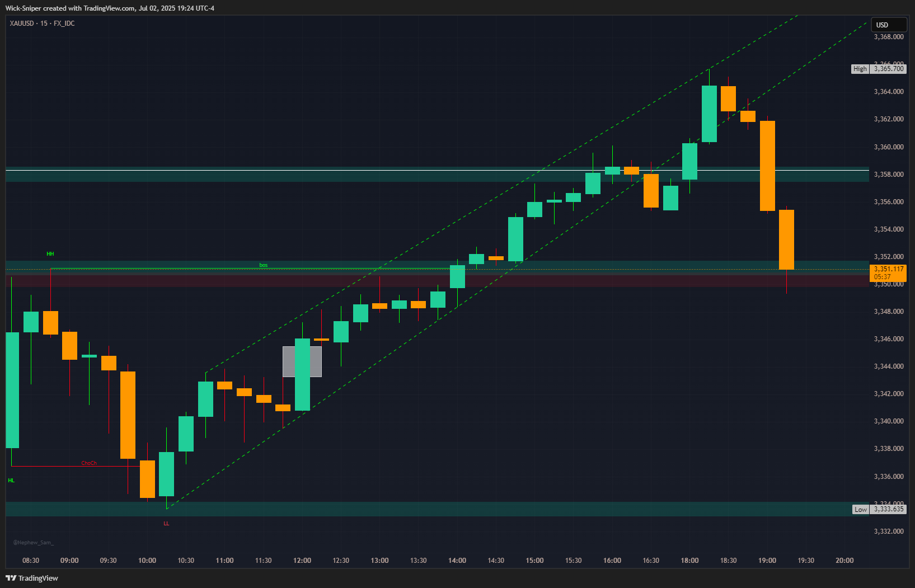Viewport: 915px width, 588px height.
Task: Click the 18:00 time axis label
Action: [x=689, y=561]
